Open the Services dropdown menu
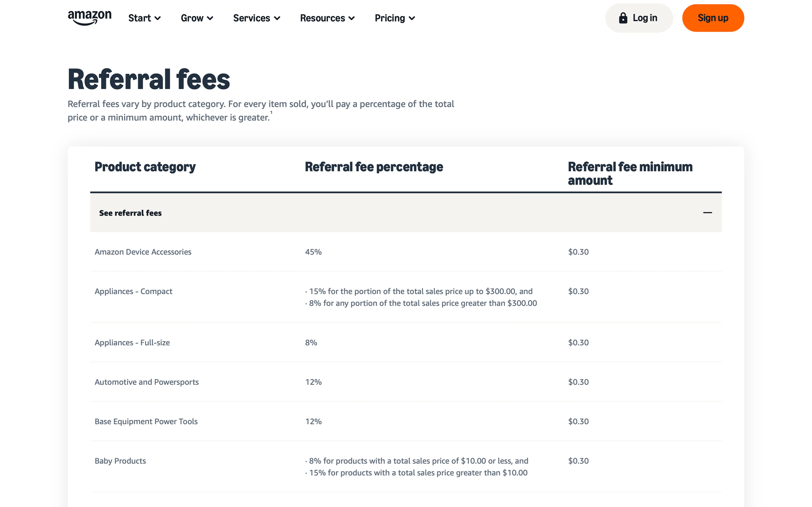The width and height of the screenshot is (812, 507). 257,18
